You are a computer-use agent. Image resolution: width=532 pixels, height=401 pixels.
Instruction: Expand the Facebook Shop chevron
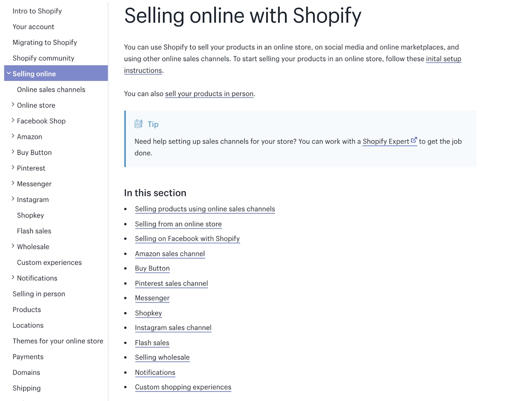coord(13,121)
